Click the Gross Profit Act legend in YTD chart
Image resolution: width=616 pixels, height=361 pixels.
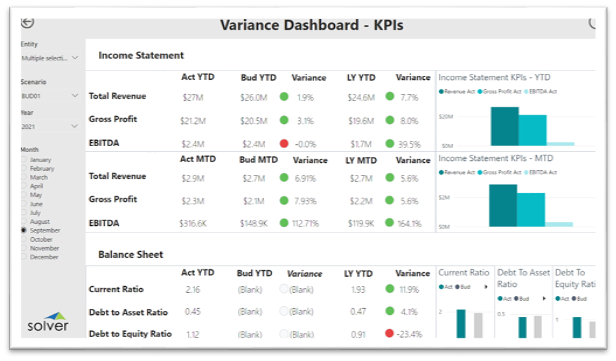point(499,92)
